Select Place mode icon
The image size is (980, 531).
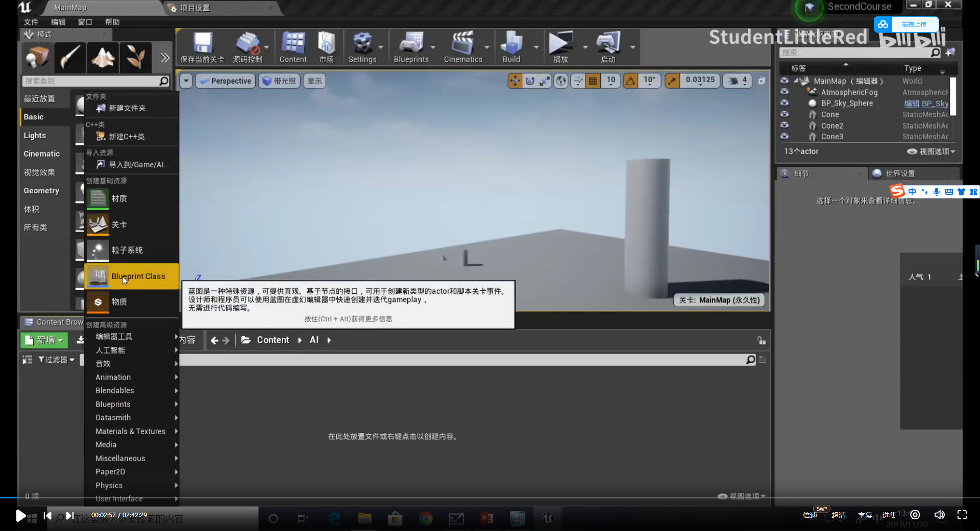tap(37, 57)
